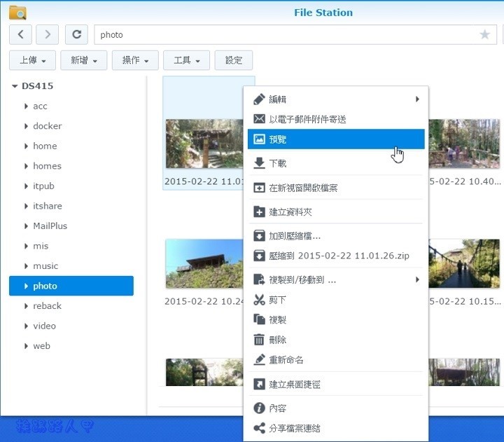Click the 設定 button
The image size is (504, 442).
pos(234,60)
